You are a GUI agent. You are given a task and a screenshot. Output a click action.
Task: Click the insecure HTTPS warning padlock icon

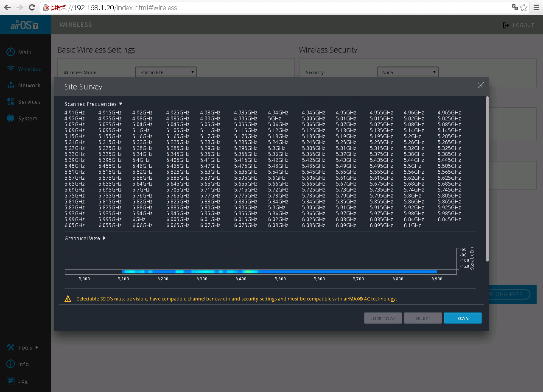pos(47,8)
